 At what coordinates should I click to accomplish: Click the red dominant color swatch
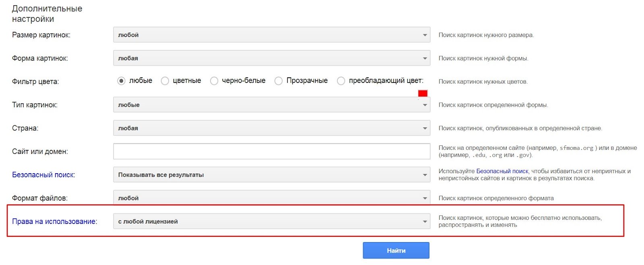tap(423, 93)
